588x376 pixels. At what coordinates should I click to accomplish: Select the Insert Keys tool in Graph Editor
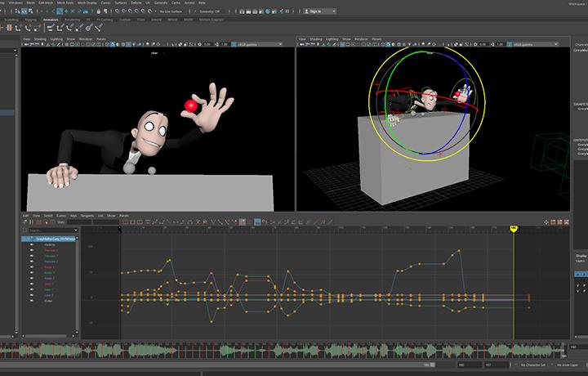point(31,222)
